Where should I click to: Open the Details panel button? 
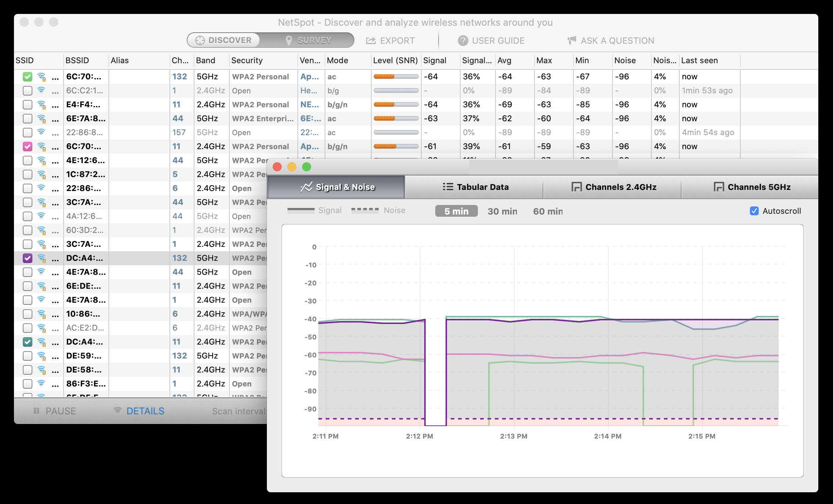(x=139, y=411)
